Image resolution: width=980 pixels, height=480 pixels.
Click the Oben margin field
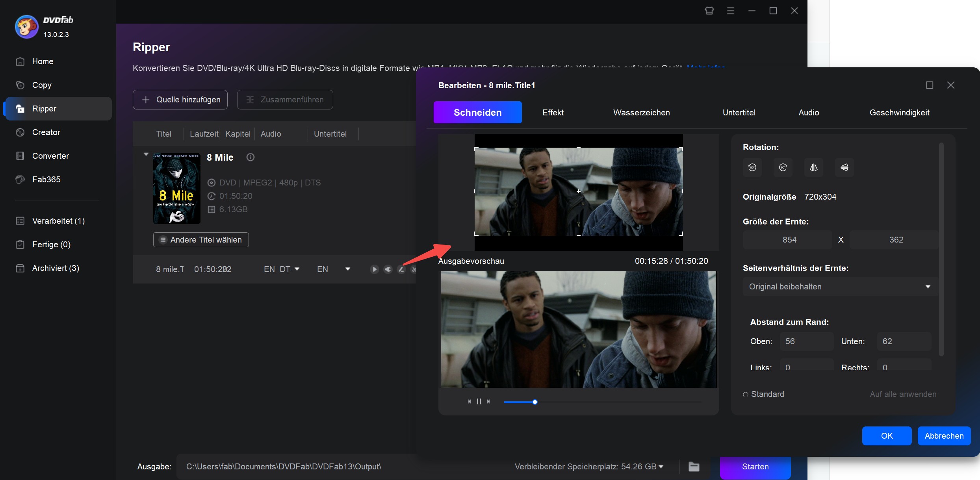807,341
